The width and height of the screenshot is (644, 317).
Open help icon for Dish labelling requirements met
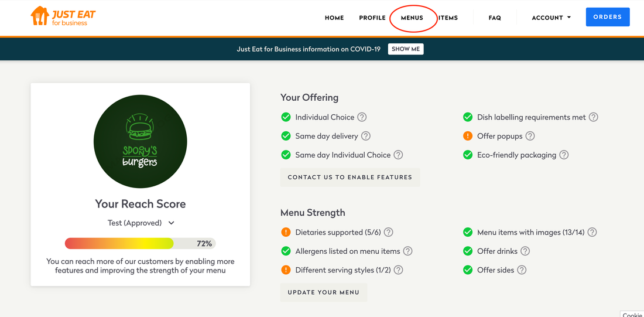tap(594, 117)
